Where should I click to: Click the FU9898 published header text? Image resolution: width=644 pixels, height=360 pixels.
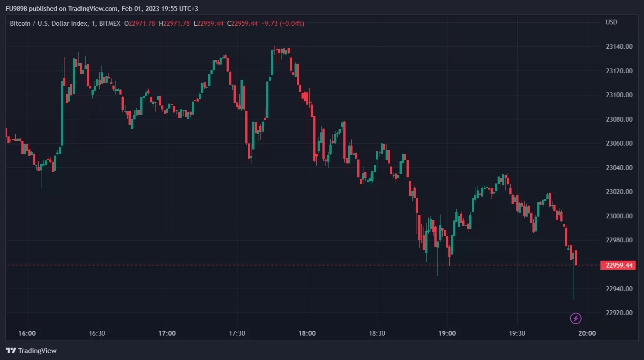point(102,8)
